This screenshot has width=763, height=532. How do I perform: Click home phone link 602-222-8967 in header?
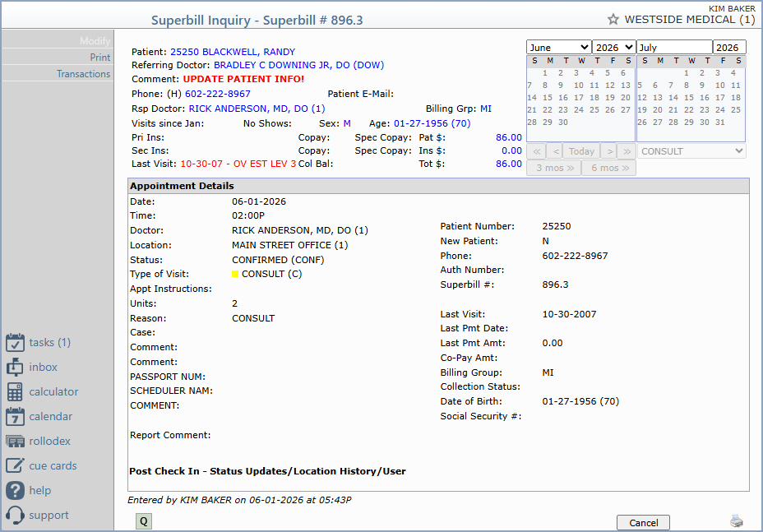pos(218,94)
